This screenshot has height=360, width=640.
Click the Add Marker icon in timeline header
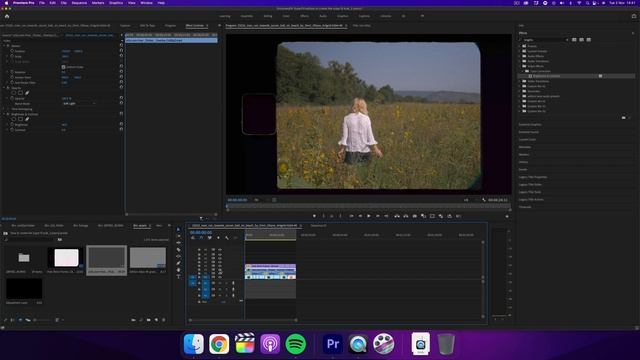coord(218,238)
